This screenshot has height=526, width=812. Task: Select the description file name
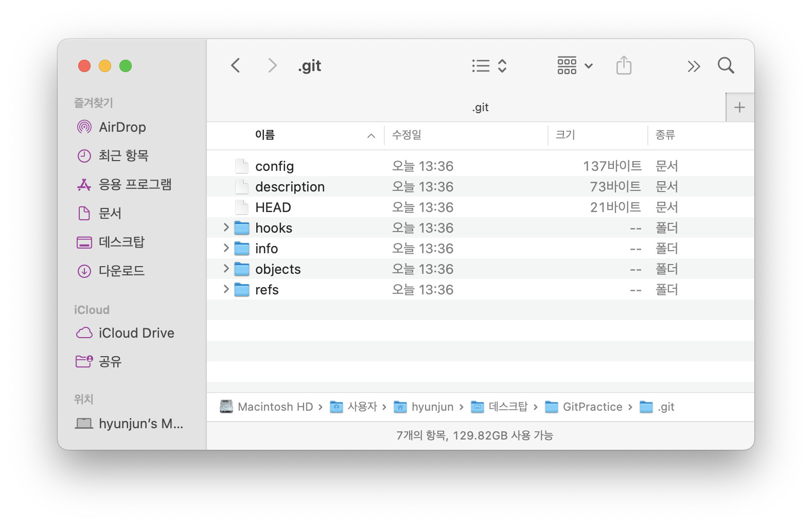(290, 187)
